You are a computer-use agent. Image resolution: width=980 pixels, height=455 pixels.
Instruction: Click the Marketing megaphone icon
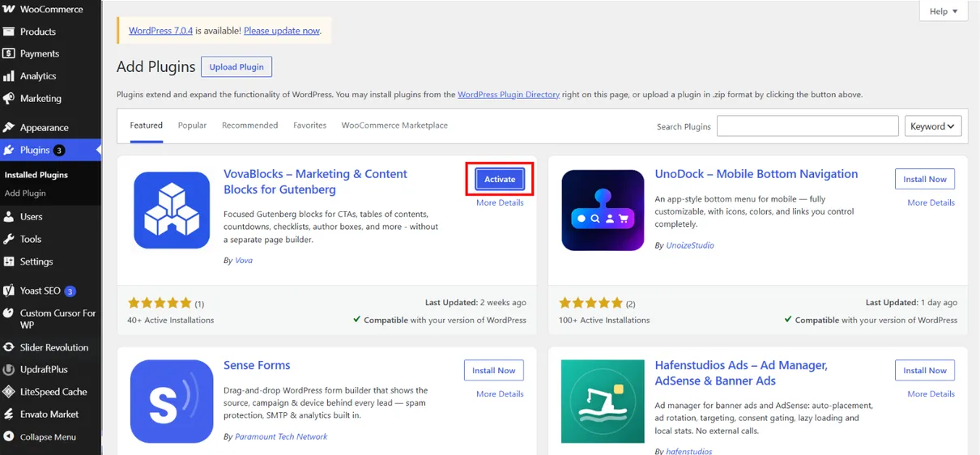click(8, 99)
